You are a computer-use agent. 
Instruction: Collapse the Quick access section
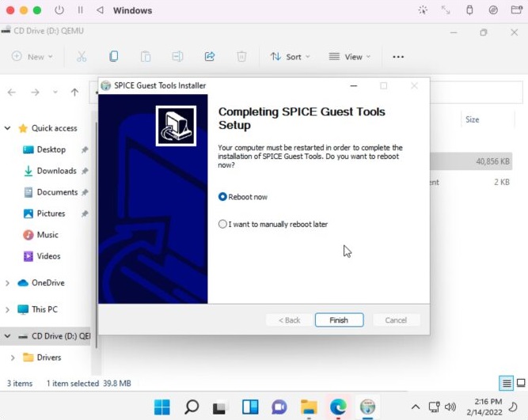coord(7,128)
